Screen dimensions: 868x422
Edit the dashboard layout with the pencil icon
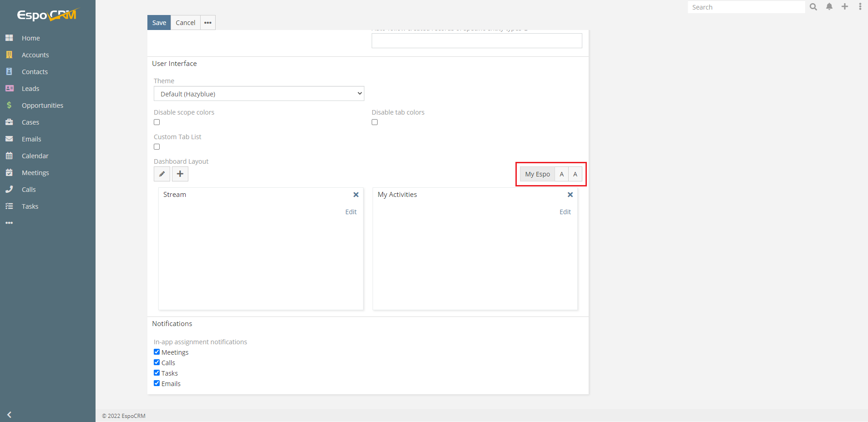(x=161, y=174)
